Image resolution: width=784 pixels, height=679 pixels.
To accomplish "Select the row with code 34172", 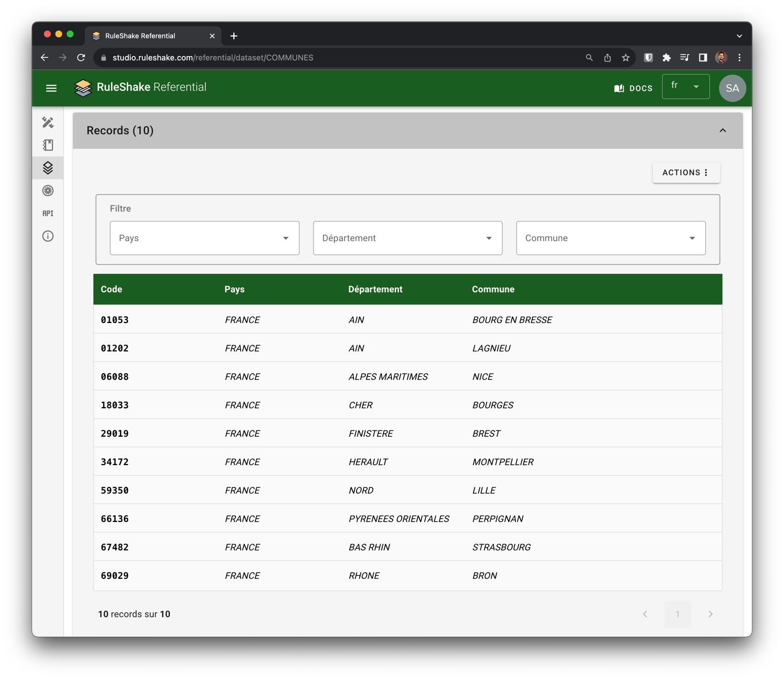I will (x=407, y=462).
